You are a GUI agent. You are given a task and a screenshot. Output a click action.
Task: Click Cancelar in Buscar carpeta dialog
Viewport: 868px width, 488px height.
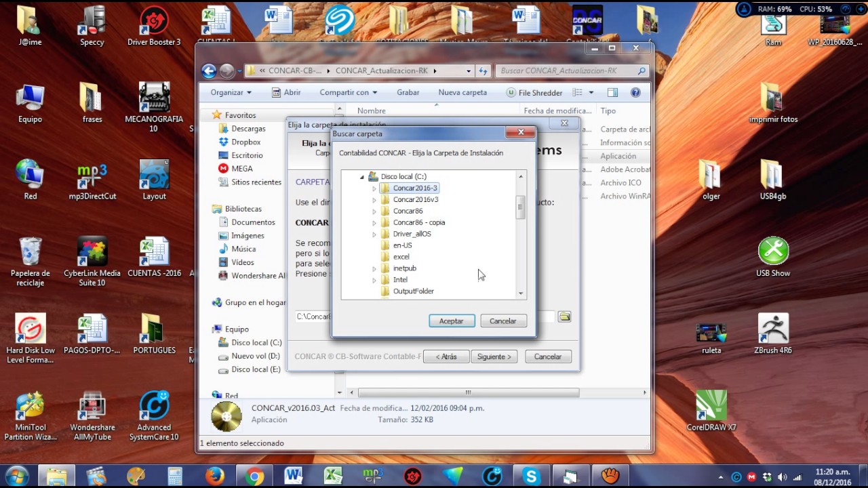[x=503, y=321]
